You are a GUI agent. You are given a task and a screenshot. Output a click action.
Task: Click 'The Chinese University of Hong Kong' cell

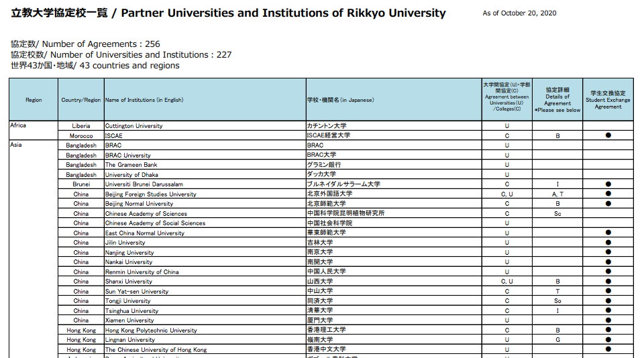pos(205,350)
